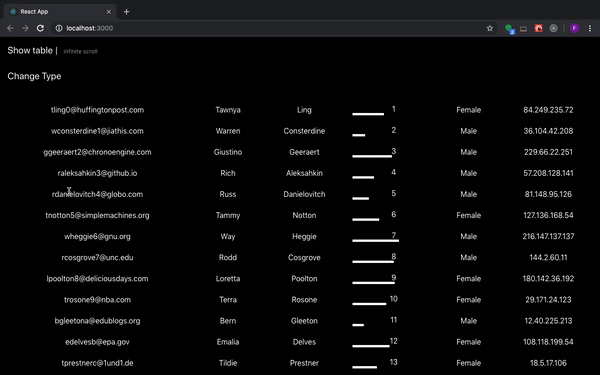Viewport: 600px width, 375px height.
Task: Open Chrome's three-dot menu
Action: [x=590, y=28]
